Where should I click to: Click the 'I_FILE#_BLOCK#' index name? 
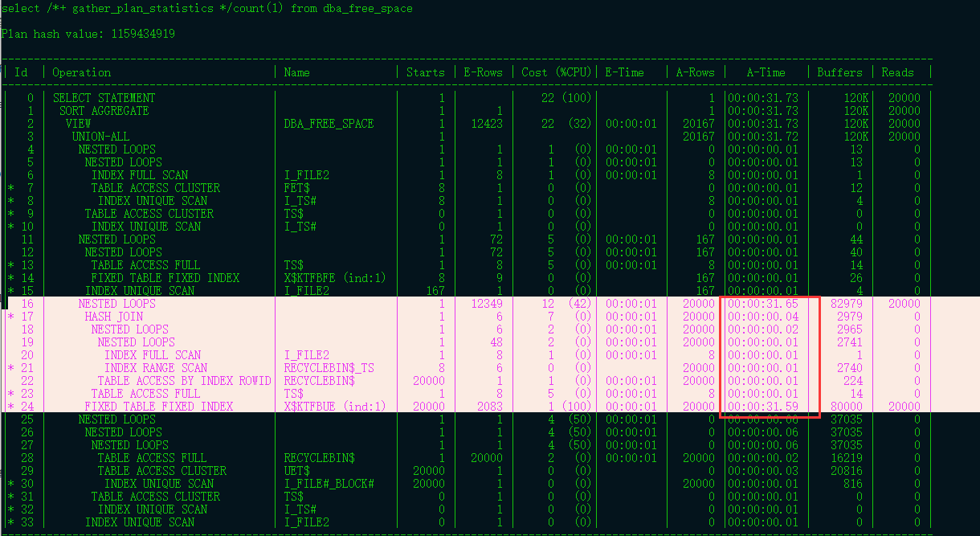click(x=329, y=484)
